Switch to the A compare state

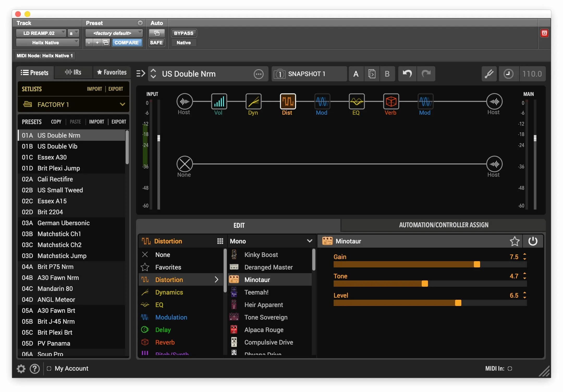356,74
